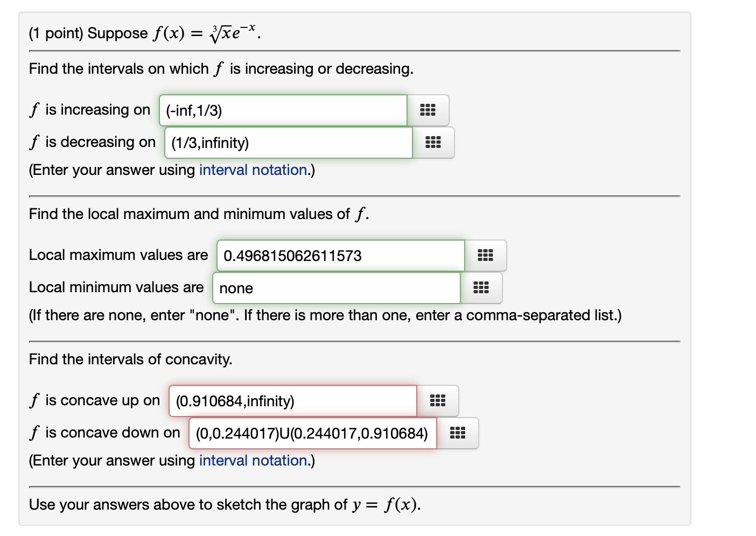Open the first interval notation help link

[253, 170]
